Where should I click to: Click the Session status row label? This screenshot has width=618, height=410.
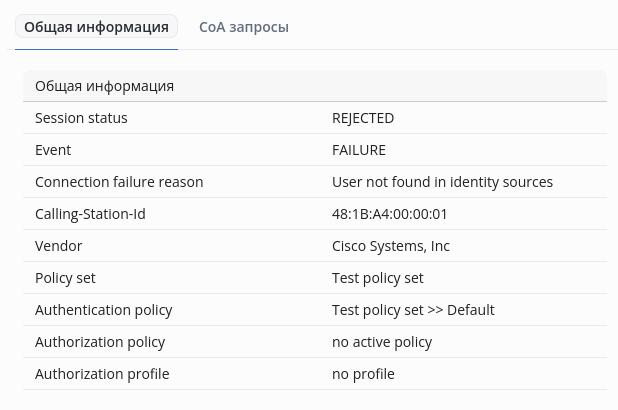[x=81, y=118]
